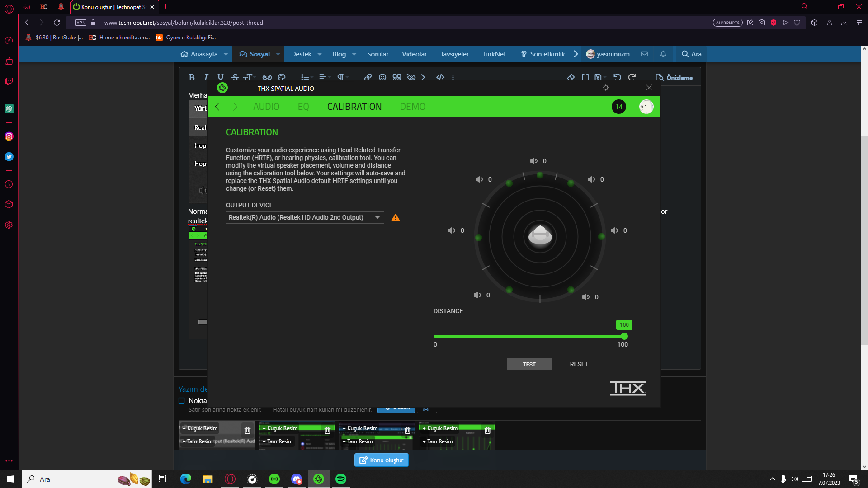Click the back arrow in THX window
The width and height of the screenshot is (868, 488).
tap(217, 107)
